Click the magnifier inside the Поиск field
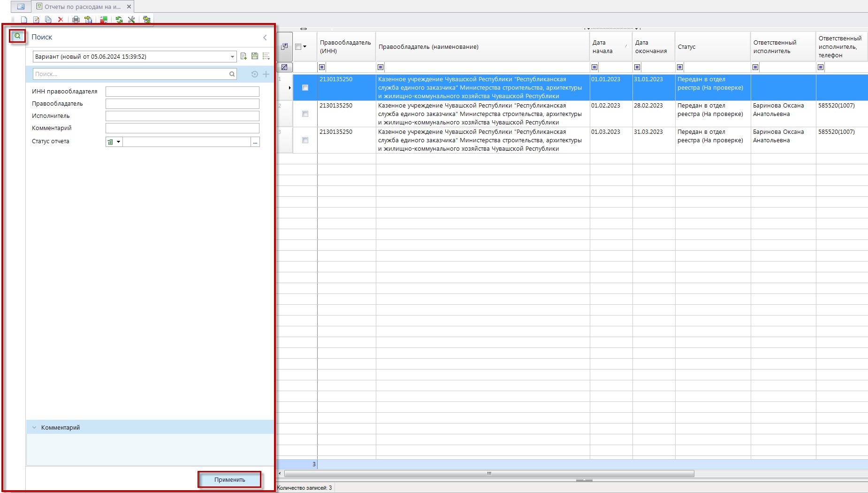This screenshot has height=493, width=868. click(232, 74)
